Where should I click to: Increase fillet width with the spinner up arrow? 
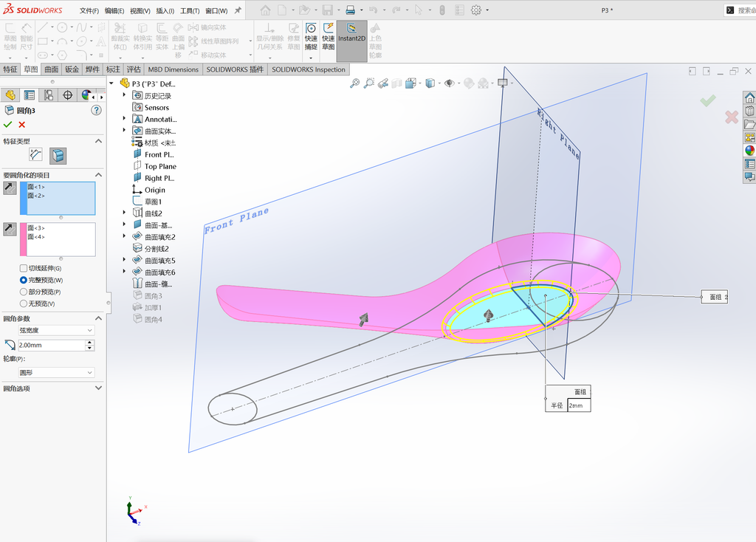(x=89, y=343)
